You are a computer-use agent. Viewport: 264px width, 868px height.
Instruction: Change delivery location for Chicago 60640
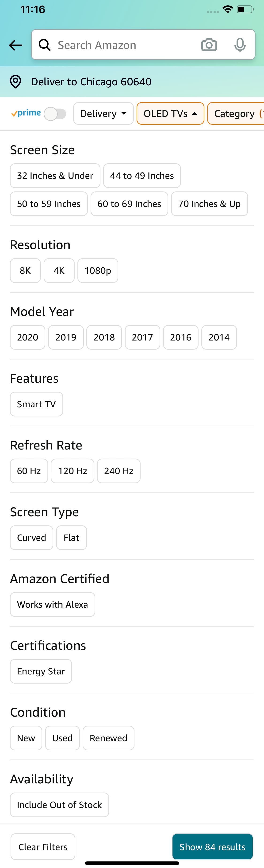(x=92, y=81)
